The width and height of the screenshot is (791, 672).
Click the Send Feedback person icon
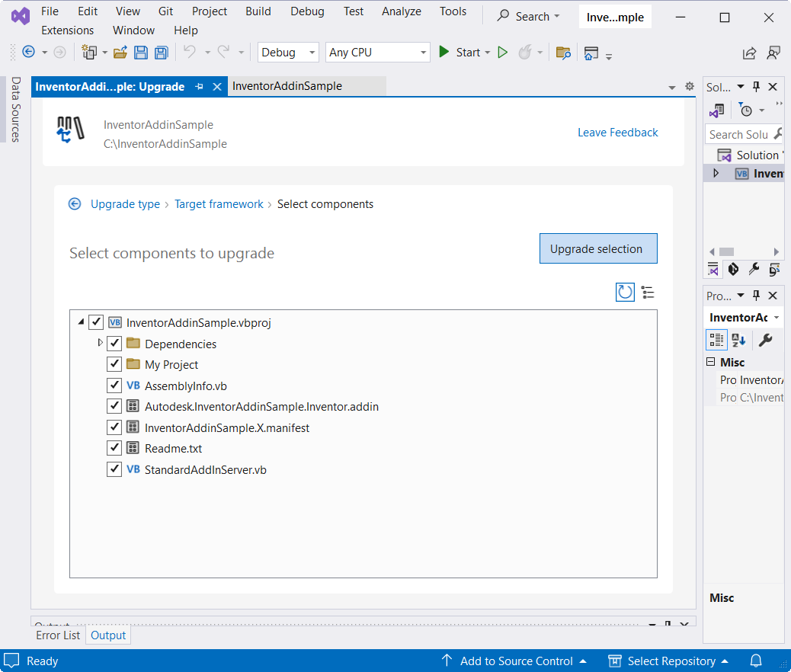[x=773, y=53]
